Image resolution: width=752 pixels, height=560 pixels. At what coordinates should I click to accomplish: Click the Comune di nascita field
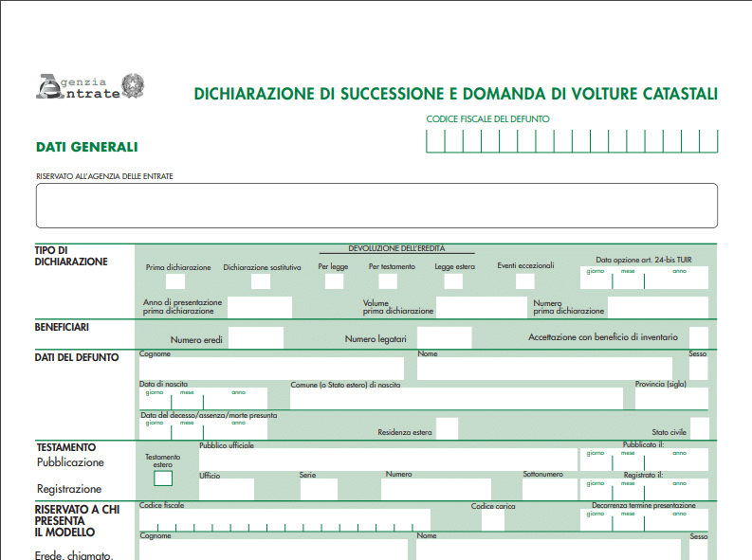coord(456,399)
